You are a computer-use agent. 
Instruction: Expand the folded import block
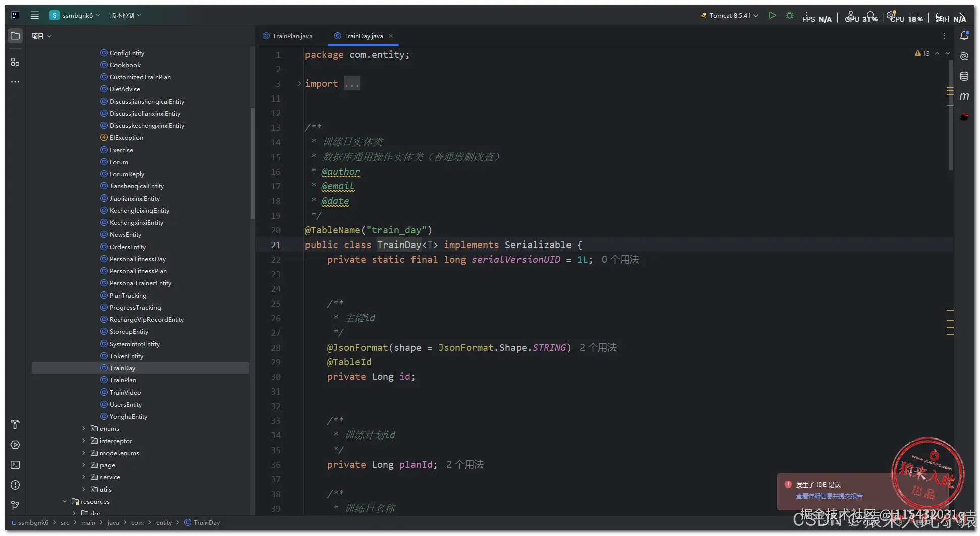tap(299, 83)
